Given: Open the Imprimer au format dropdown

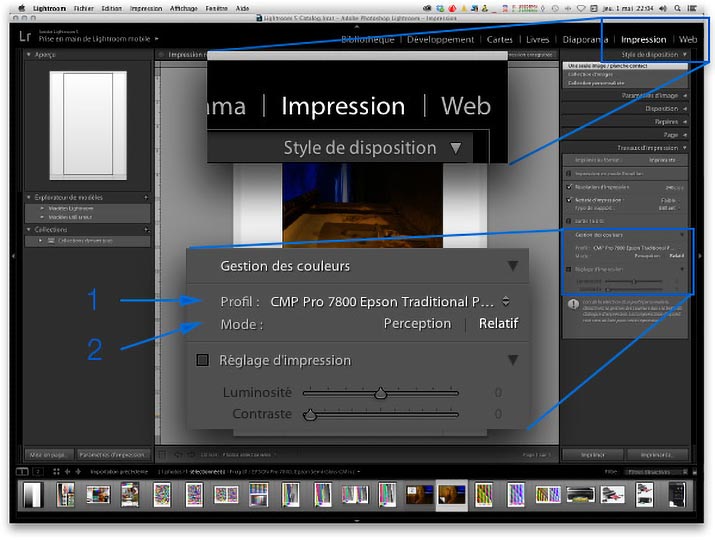Looking at the screenshot, I should click(664, 160).
